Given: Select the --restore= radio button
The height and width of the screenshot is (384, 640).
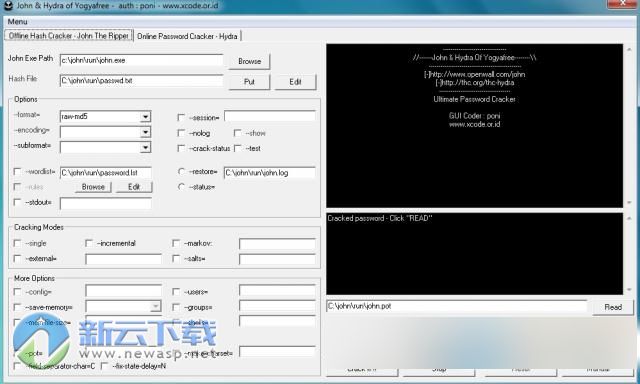Looking at the screenshot, I should click(x=182, y=172).
